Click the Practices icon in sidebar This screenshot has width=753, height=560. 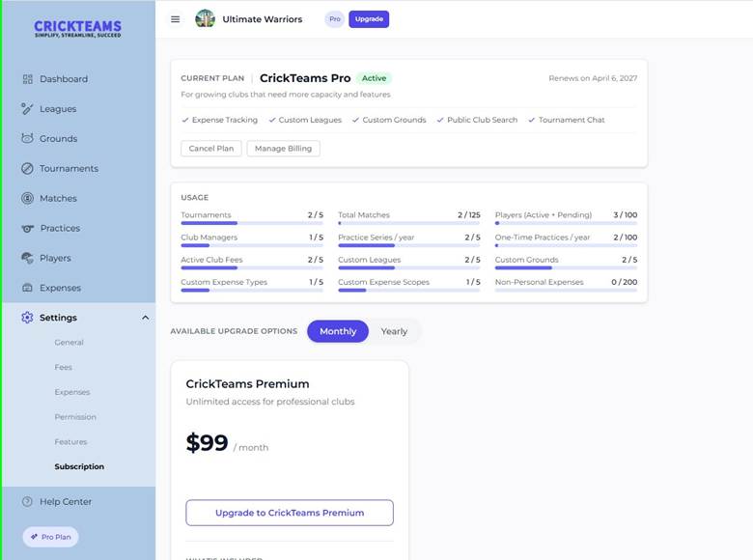tap(27, 229)
